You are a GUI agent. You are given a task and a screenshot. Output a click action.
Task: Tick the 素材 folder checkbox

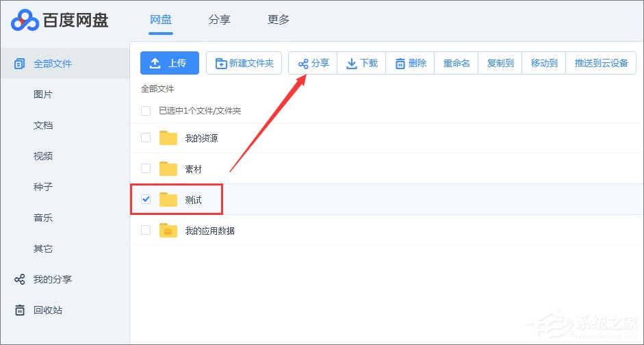pos(145,168)
